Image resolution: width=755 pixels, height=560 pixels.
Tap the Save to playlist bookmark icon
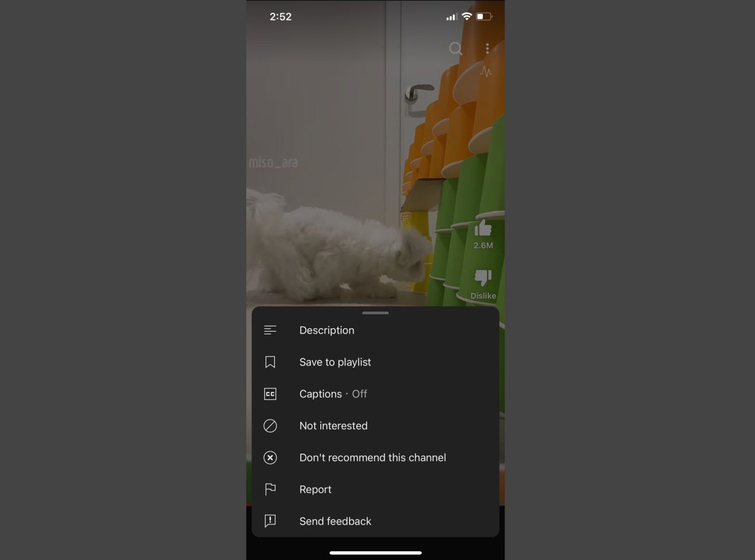[x=271, y=361]
